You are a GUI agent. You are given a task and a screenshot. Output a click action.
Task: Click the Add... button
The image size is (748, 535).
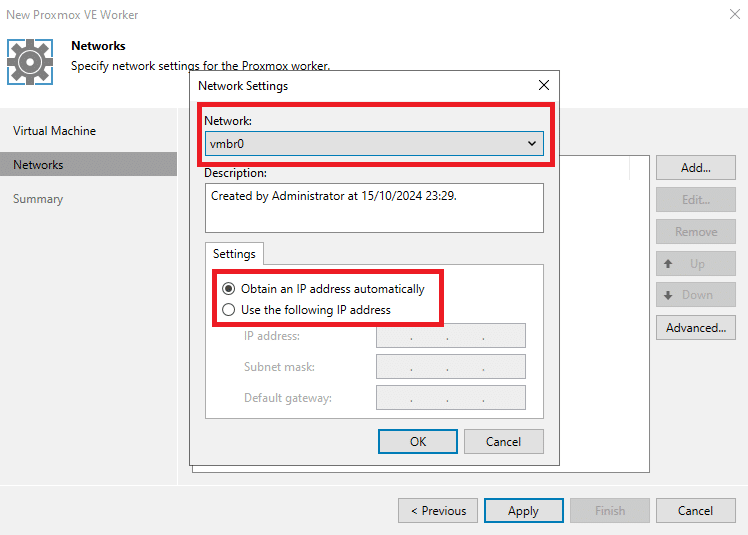696,168
